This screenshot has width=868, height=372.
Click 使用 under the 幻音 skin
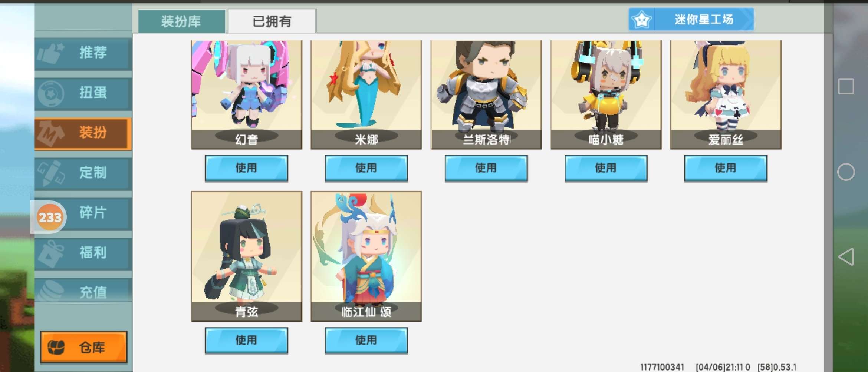coord(246,168)
